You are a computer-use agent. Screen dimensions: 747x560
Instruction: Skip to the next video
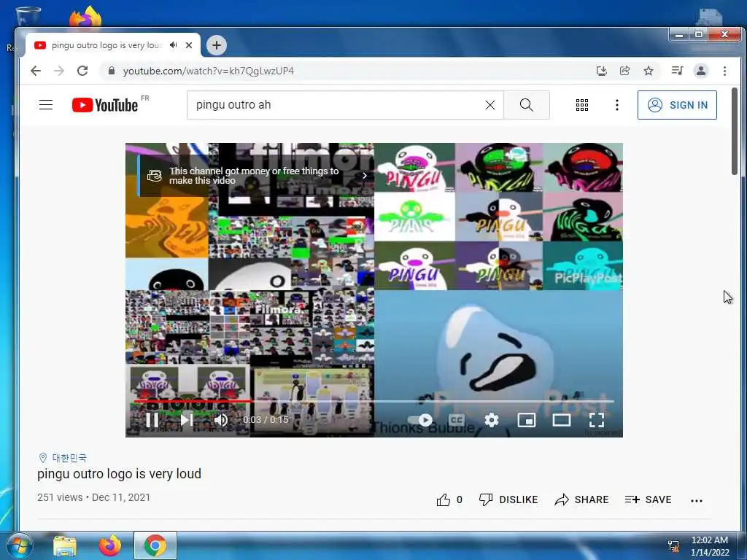coord(187,420)
